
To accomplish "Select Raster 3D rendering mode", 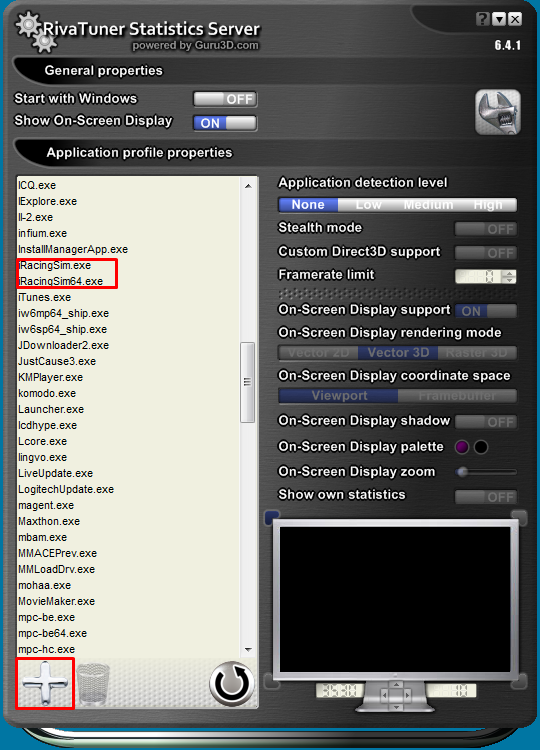I will coord(477,353).
